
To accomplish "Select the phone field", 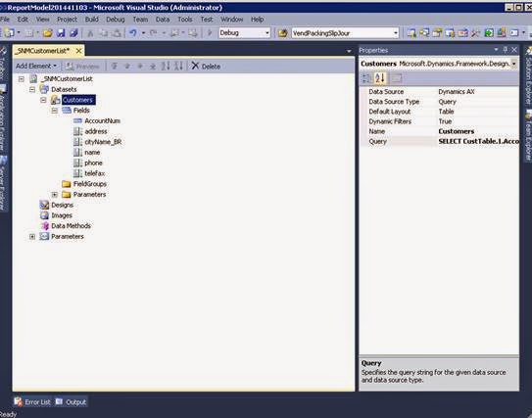I will click(93, 163).
